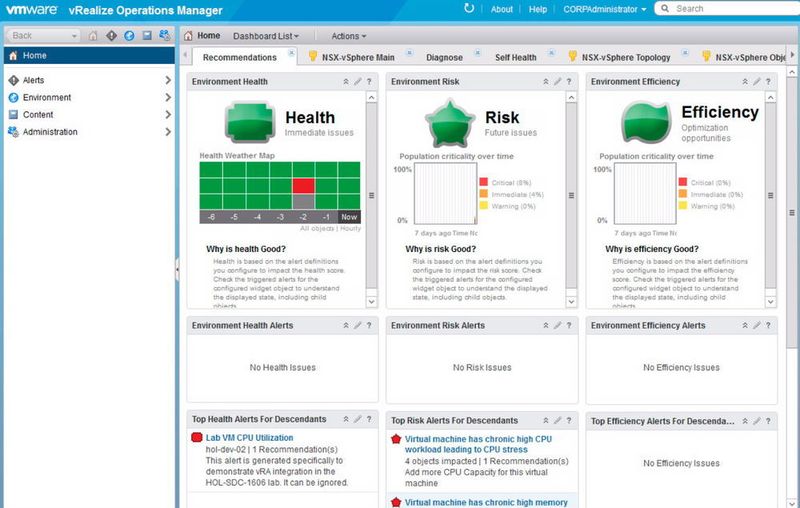Click the green Health badge icon
This screenshot has height=508, width=800.
(x=250, y=122)
